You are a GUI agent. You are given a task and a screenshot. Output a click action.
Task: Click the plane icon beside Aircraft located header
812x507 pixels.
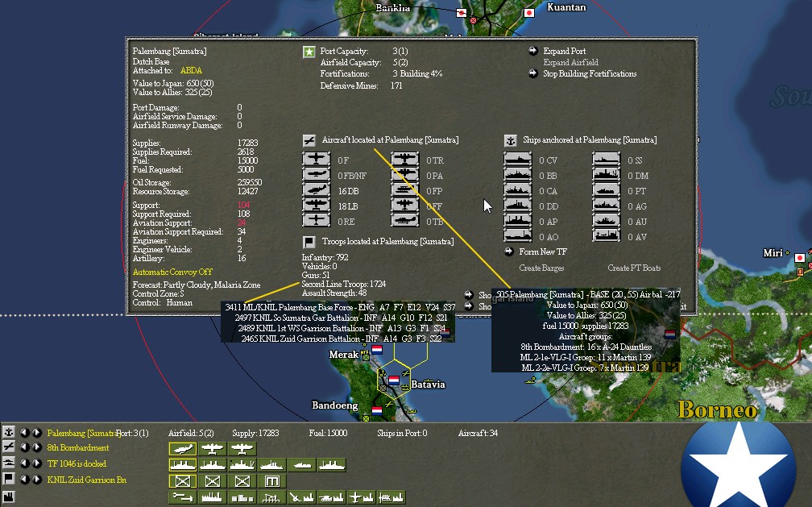click(309, 140)
